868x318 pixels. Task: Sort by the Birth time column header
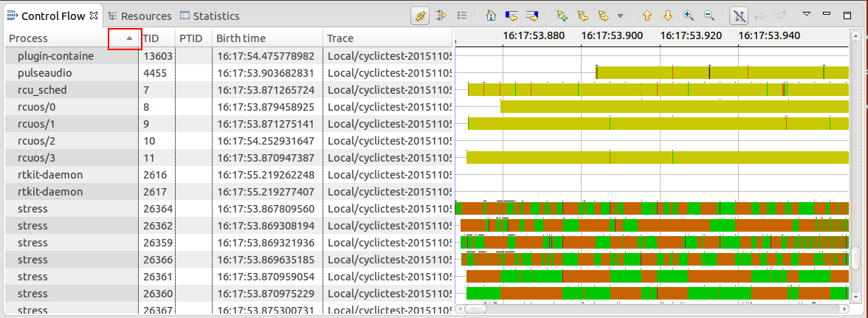click(x=267, y=38)
